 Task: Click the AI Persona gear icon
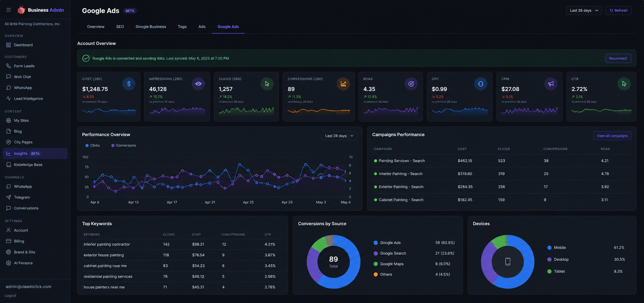point(8,263)
